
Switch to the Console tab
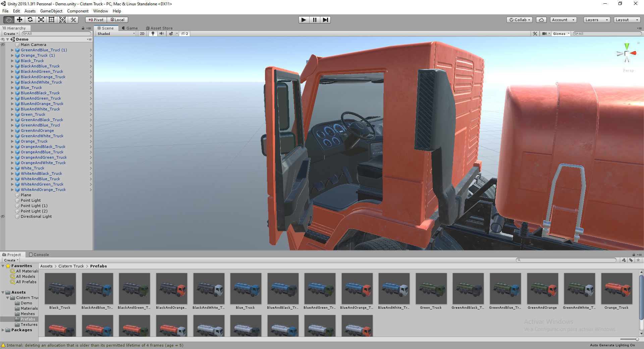[39, 255]
